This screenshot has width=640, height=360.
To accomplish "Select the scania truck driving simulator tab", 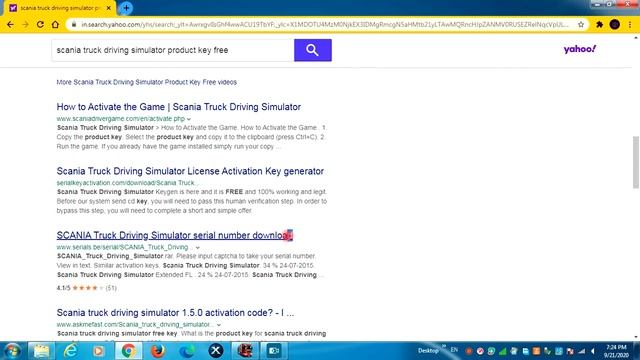I will coord(60,8).
